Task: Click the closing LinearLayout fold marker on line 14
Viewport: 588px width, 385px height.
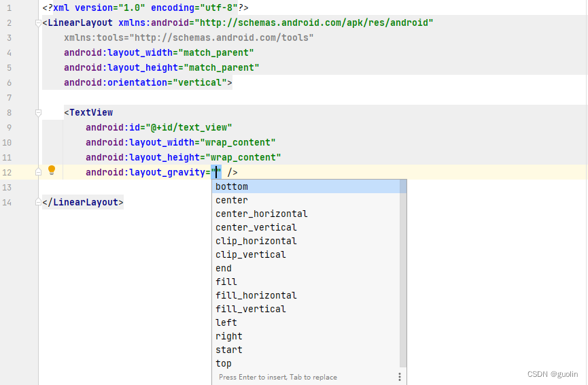Action: point(38,202)
